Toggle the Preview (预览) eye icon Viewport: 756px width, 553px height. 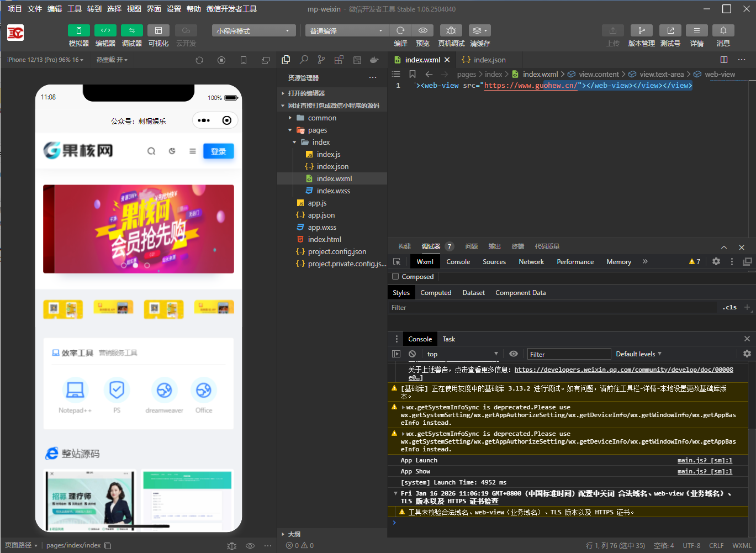(422, 31)
